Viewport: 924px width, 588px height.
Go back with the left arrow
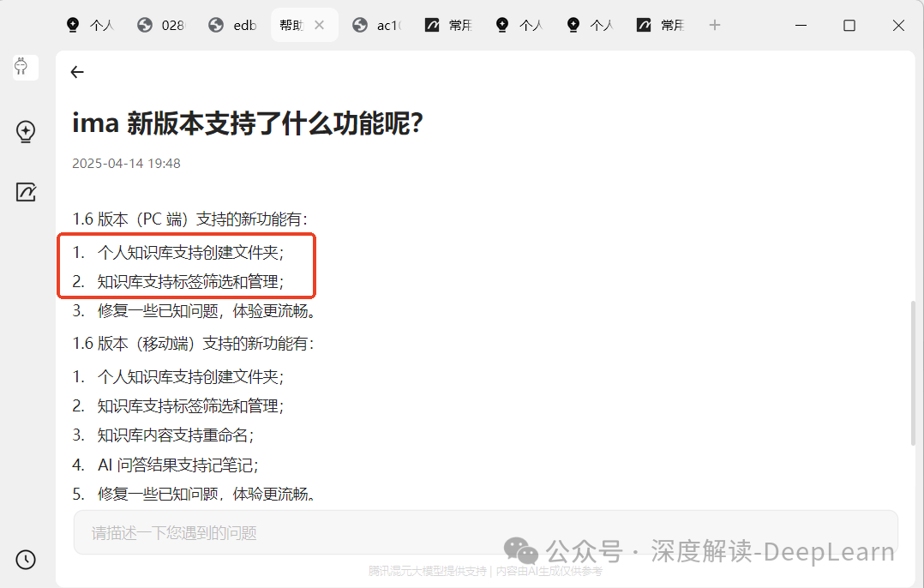pos(77,72)
